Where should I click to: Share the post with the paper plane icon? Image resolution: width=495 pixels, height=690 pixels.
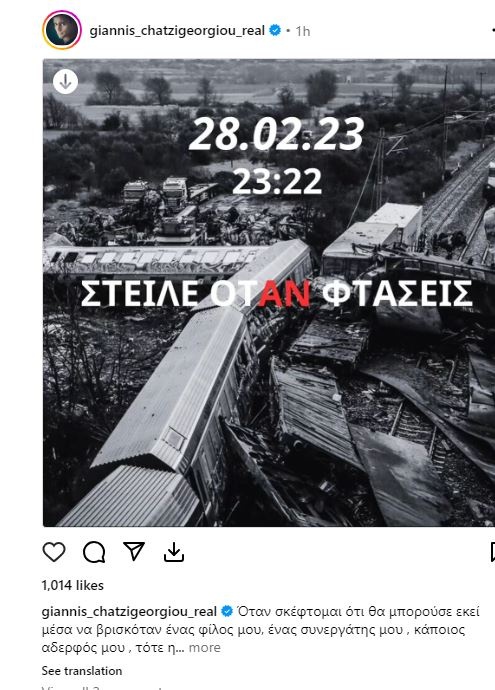(x=134, y=551)
